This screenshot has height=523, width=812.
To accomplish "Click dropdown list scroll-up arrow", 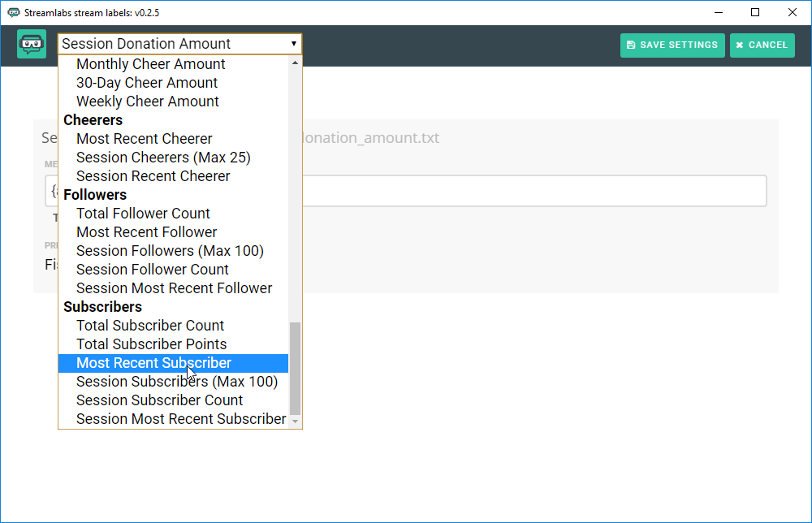I will coord(296,63).
